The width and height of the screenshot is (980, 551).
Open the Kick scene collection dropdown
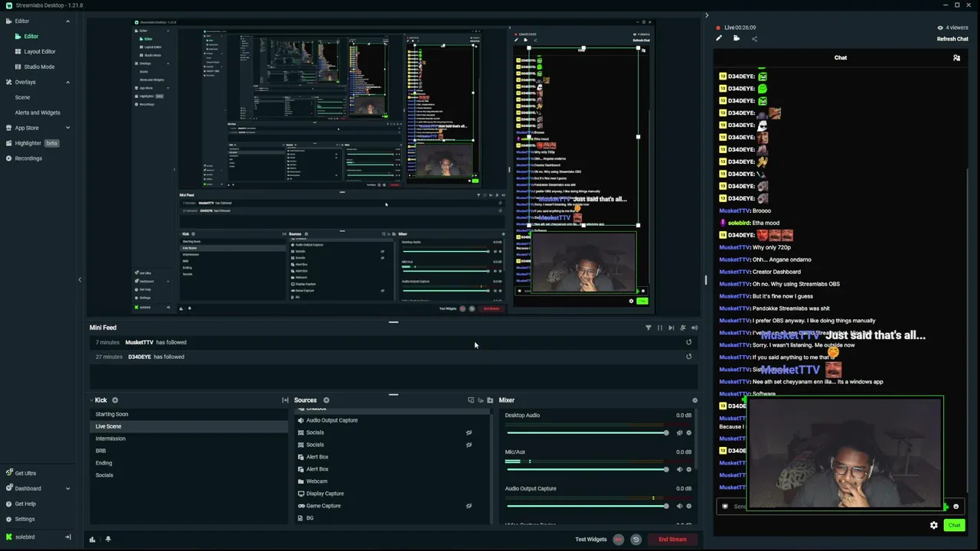[x=101, y=400]
